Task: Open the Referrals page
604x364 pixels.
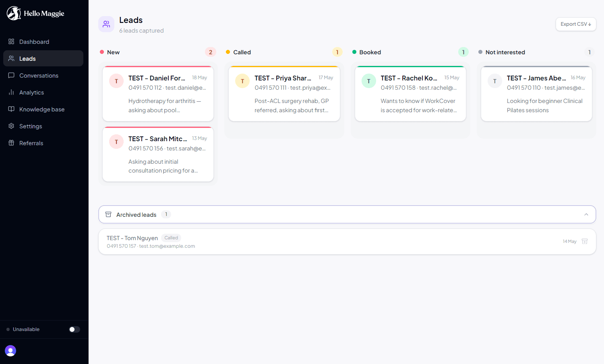Action: (43, 143)
